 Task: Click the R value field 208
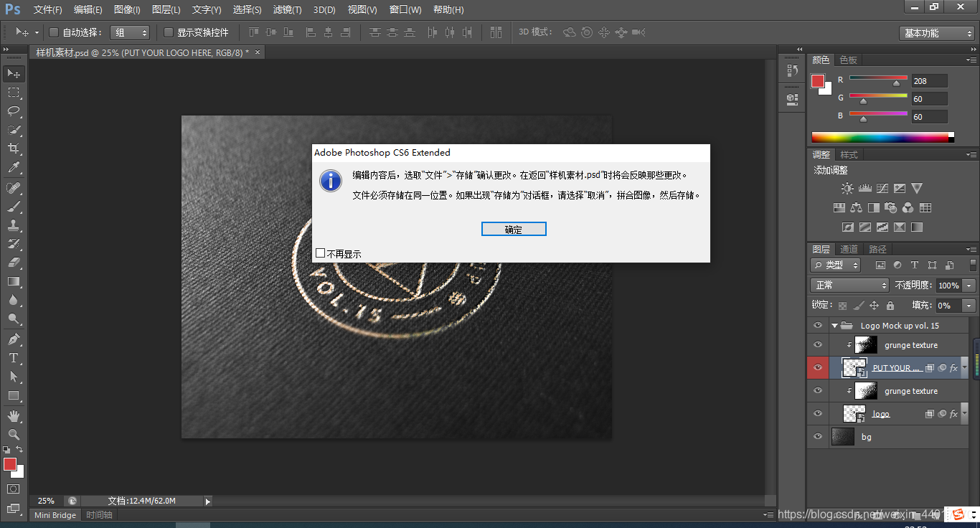929,81
